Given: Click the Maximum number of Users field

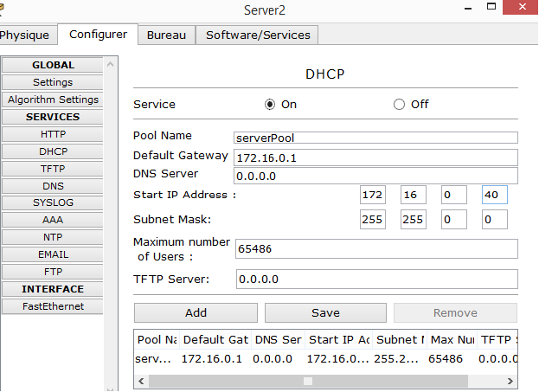Looking at the screenshot, I should [375, 248].
